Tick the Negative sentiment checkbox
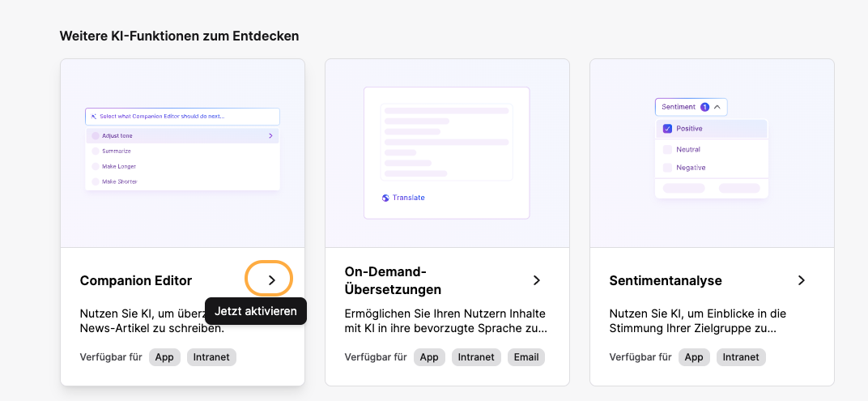The width and height of the screenshot is (868, 401). pos(667,167)
